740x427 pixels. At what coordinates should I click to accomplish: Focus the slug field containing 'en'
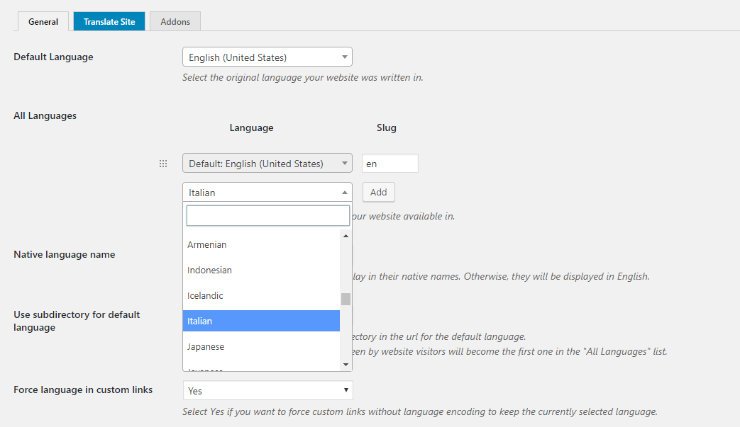pyautogui.click(x=389, y=164)
